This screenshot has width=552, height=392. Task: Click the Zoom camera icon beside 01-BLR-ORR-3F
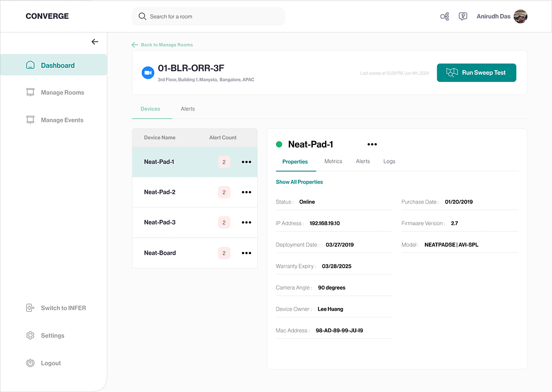click(x=148, y=73)
